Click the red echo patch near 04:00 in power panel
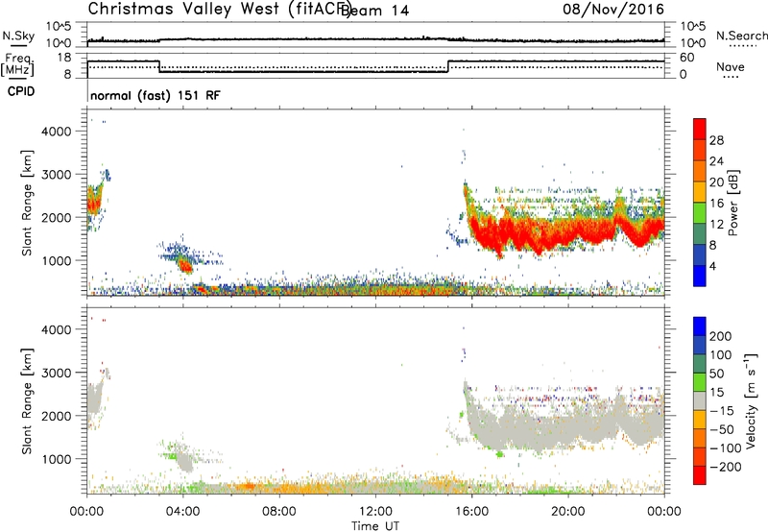This screenshot has width=768, height=532. click(185, 265)
